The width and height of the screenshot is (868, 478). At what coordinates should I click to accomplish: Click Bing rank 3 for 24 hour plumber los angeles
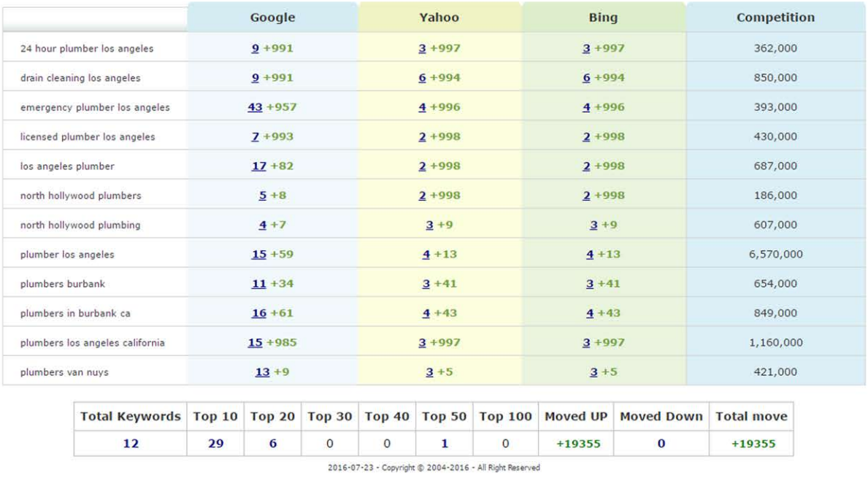(586, 48)
